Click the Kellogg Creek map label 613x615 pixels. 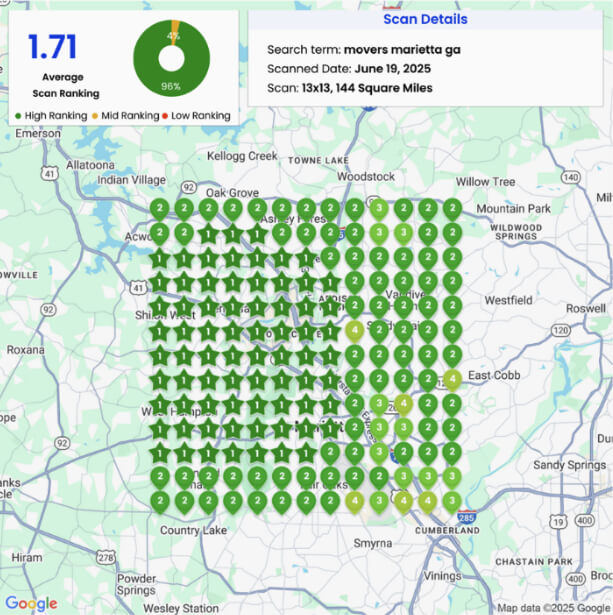pos(242,156)
